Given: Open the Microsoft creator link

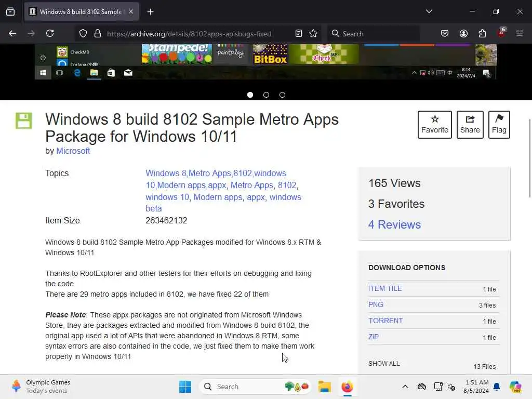Looking at the screenshot, I should click(x=73, y=151).
